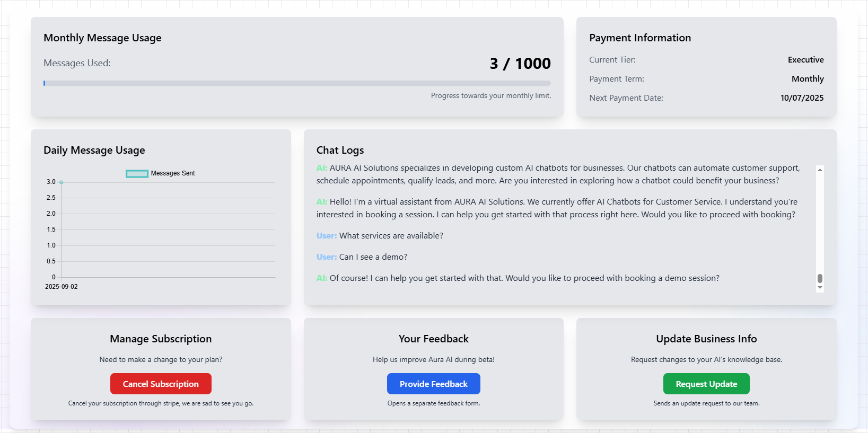Click the Provide Feedback button

[433, 384]
